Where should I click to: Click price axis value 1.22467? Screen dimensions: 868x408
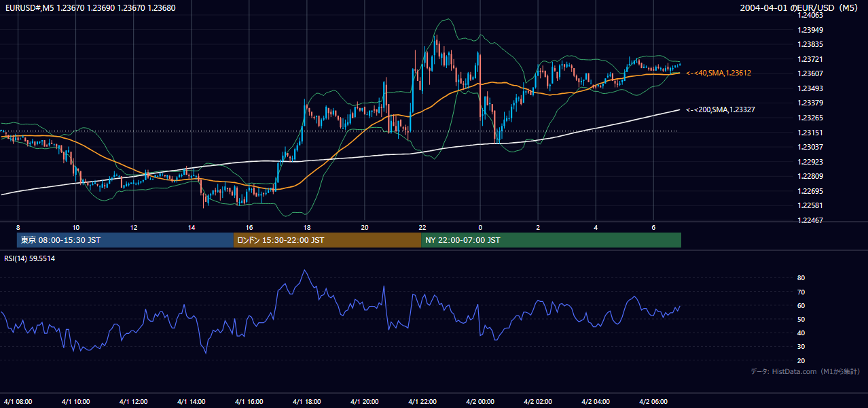pos(810,220)
